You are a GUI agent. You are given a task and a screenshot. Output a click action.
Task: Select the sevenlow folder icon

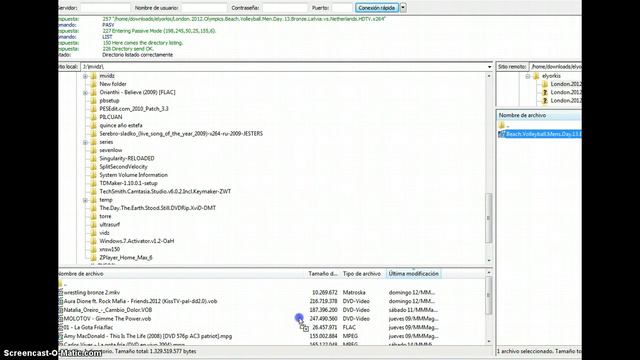coord(93,150)
